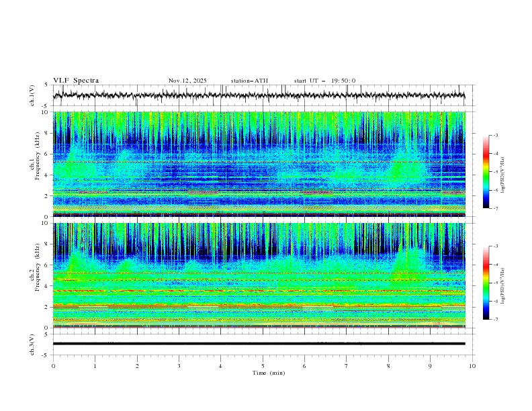Select the "start UT = 19:50:0" header text

pos(324,81)
